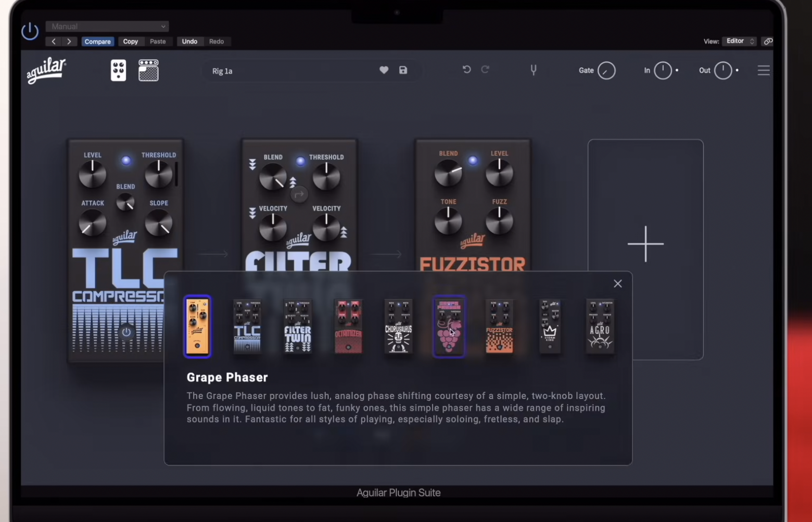
Task: Click the Grape Phaser description paragraph
Action: [396, 407]
